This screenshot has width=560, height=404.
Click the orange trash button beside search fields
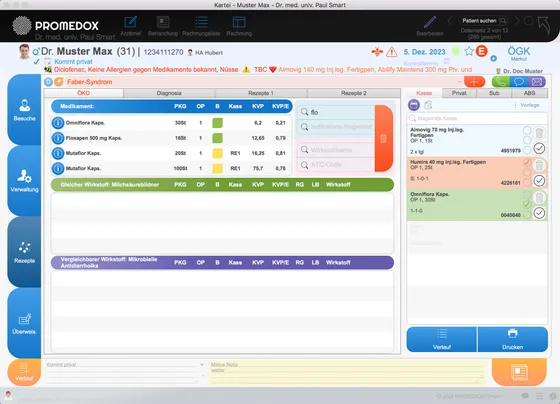[x=384, y=139]
